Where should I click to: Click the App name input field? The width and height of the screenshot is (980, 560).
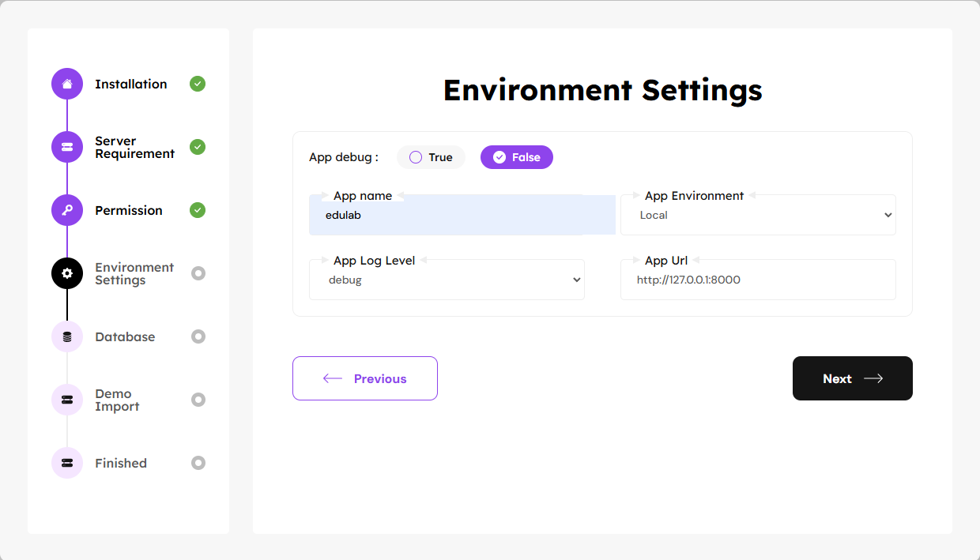(x=462, y=216)
